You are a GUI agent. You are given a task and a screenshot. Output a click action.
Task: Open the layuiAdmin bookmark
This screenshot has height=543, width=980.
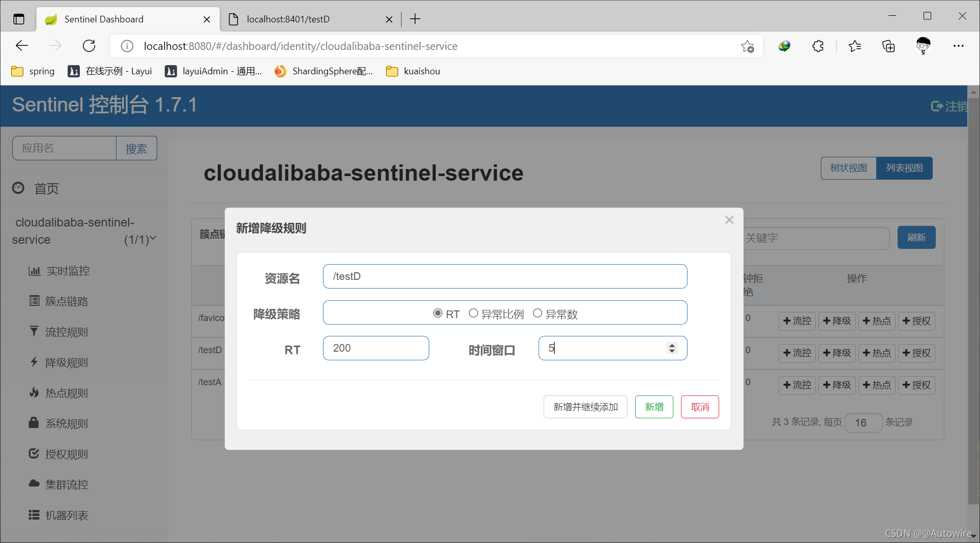tap(214, 71)
